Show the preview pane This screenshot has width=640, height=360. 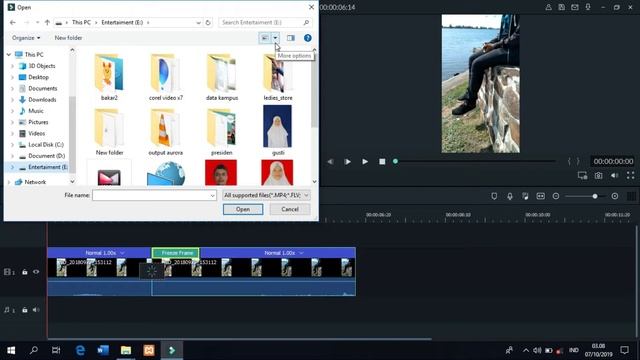[x=291, y=38]
